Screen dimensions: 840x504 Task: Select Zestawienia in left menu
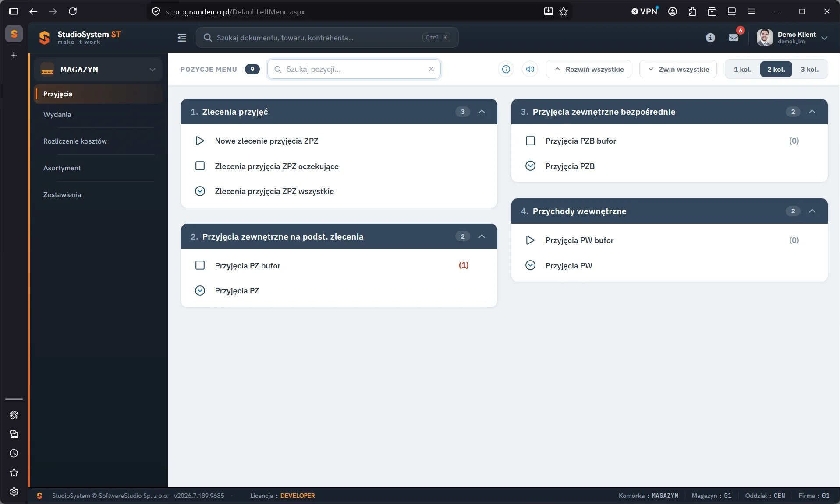pos(62,194)
